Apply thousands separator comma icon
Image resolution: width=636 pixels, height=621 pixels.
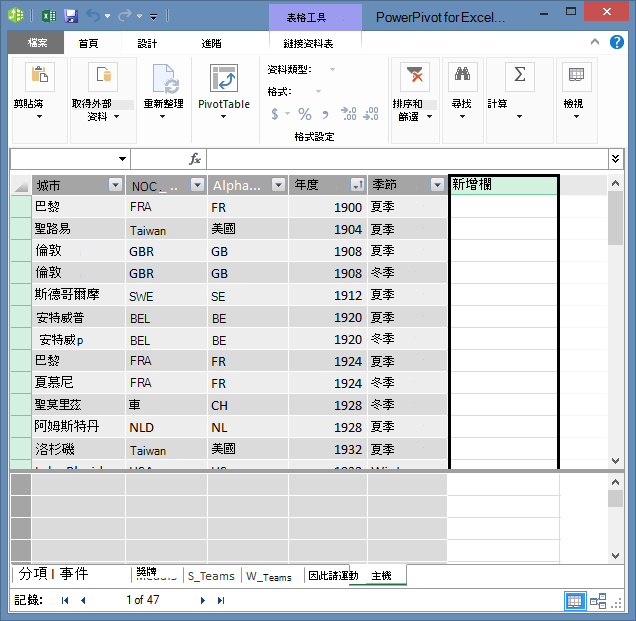(325, 115)
